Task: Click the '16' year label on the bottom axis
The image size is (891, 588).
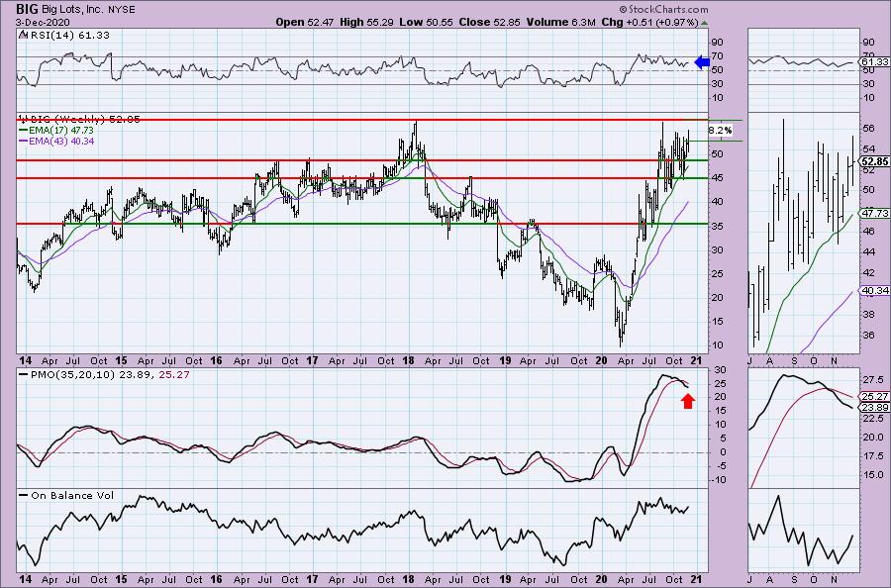Action: coord(216,580)
